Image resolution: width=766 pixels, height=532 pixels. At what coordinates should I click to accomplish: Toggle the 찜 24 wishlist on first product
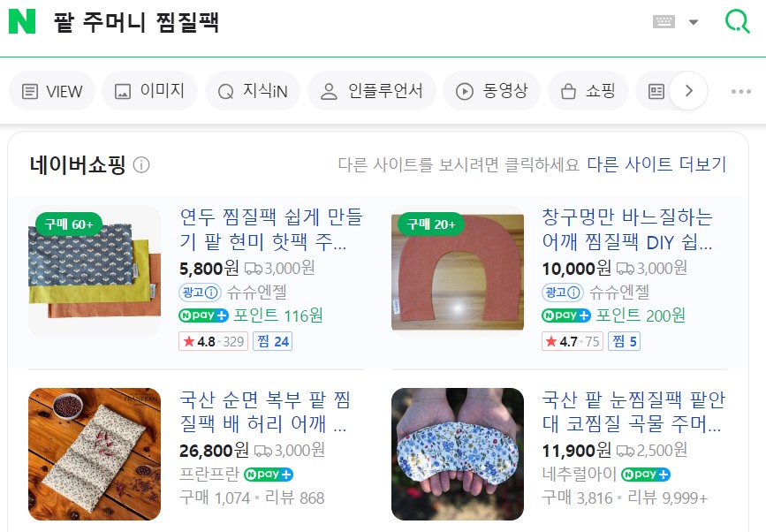[x=272, y=341]
